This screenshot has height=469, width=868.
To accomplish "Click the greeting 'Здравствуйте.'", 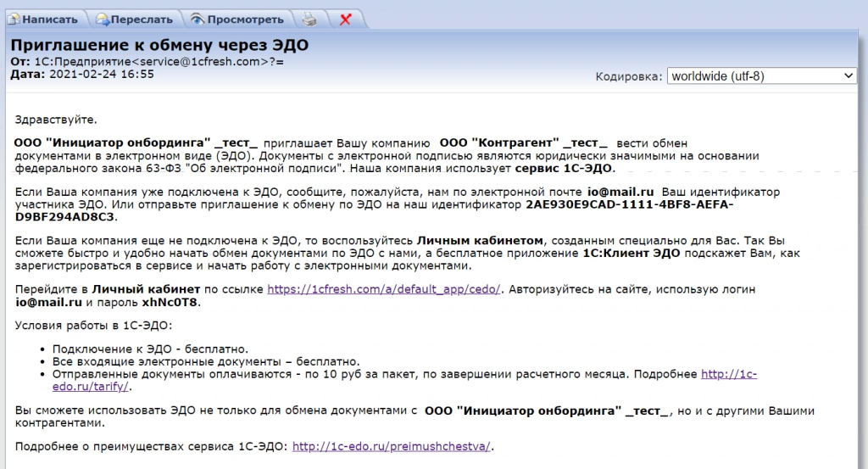I will point(56,120).
